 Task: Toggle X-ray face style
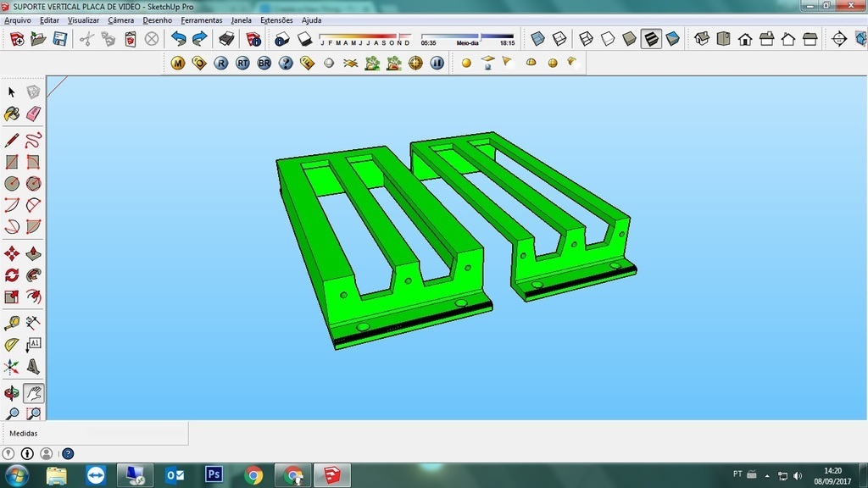pos(537,38)
